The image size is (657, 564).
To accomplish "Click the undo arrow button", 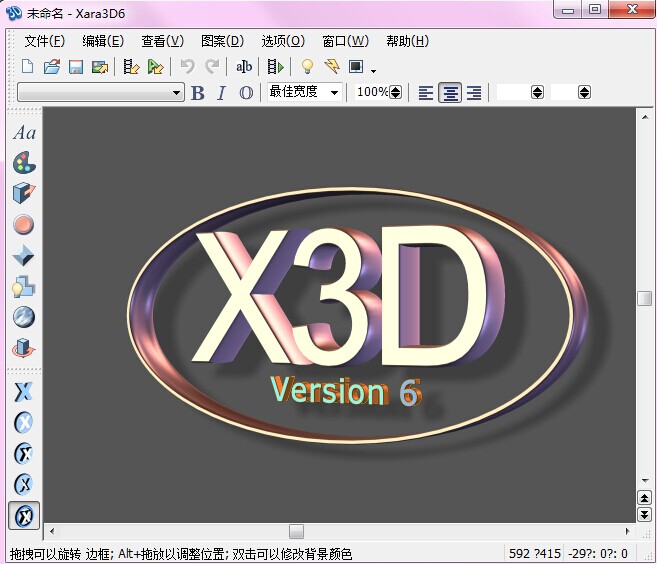I will [x=187, y=67].
